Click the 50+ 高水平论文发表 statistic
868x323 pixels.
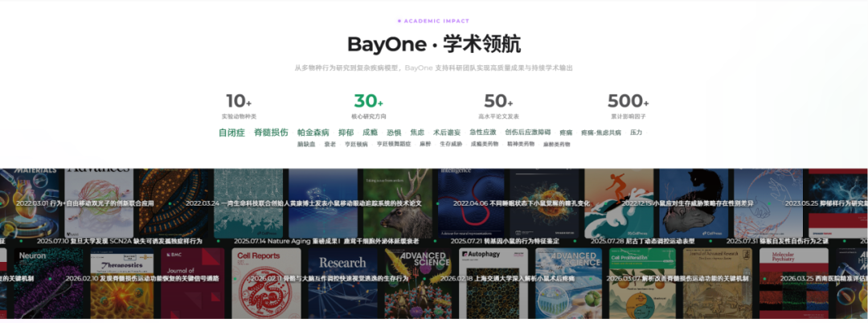498,106
